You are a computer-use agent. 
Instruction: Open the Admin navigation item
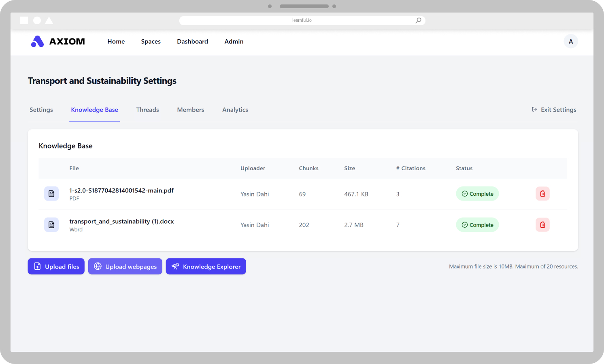tap(234, 41)
